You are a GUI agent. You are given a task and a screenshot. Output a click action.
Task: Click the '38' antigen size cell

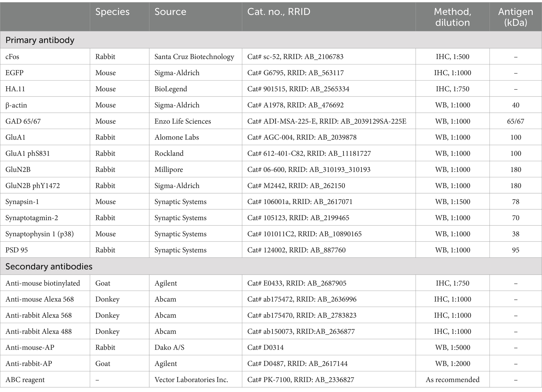pos(516,234)
